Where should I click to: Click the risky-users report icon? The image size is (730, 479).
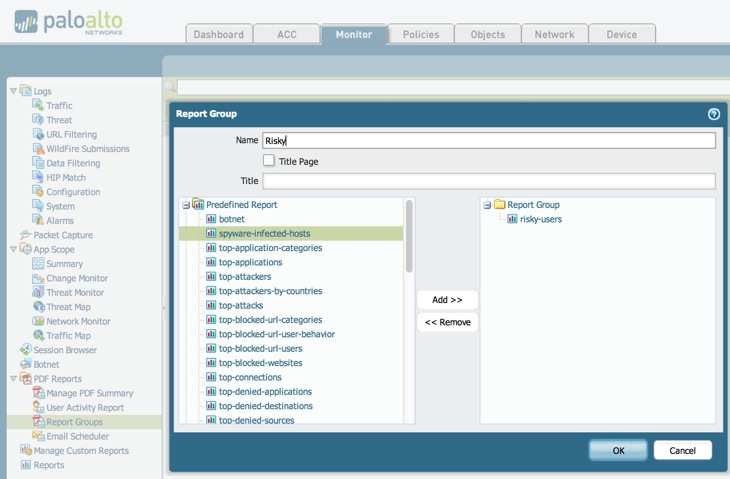(x=512, y=219)
